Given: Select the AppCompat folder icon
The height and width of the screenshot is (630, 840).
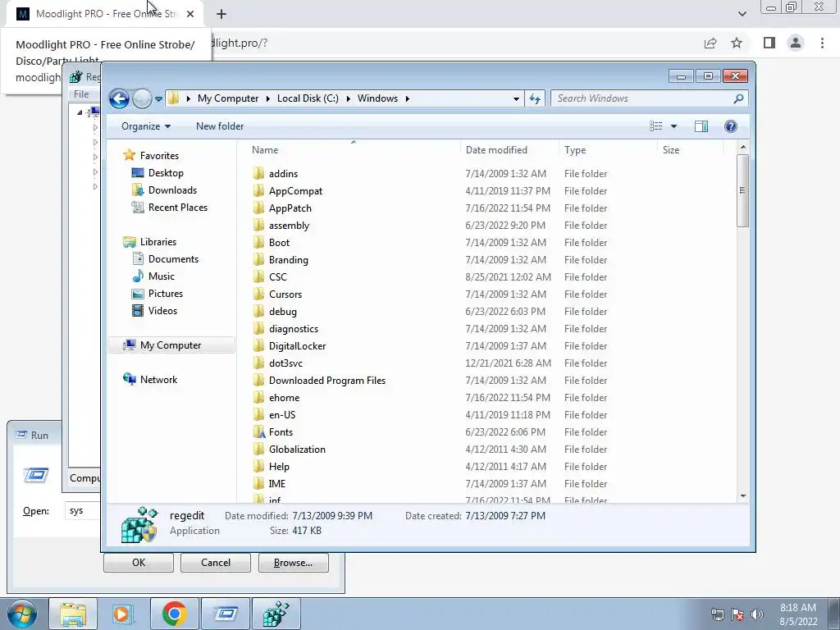Looking at the screenshot, I should coord(258,190).
